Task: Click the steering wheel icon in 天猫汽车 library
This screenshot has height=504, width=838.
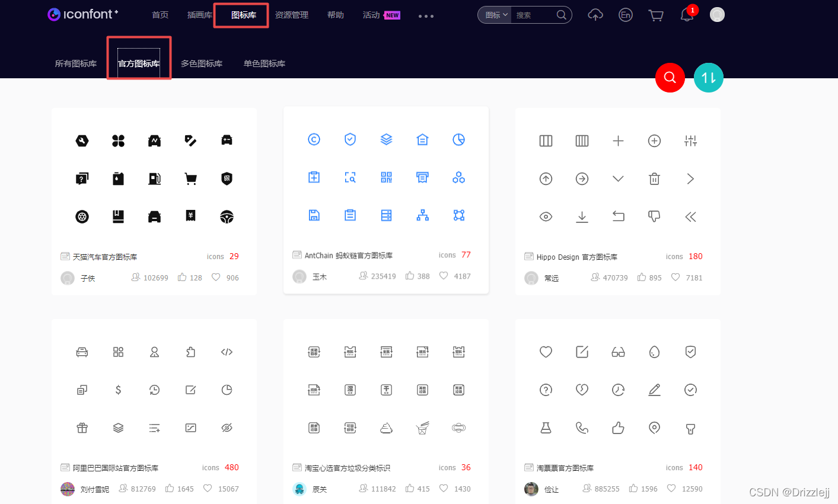Action: point(227,216)
